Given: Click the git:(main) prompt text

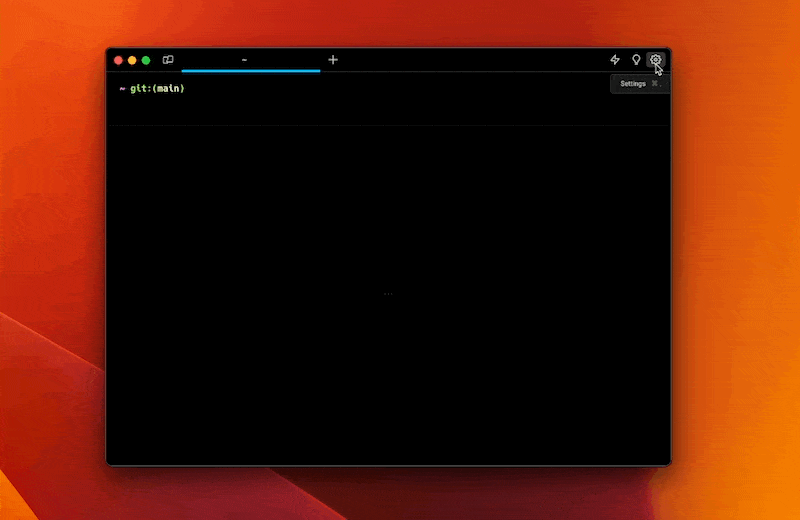Looking at the screenshot, I should (157, 88).
